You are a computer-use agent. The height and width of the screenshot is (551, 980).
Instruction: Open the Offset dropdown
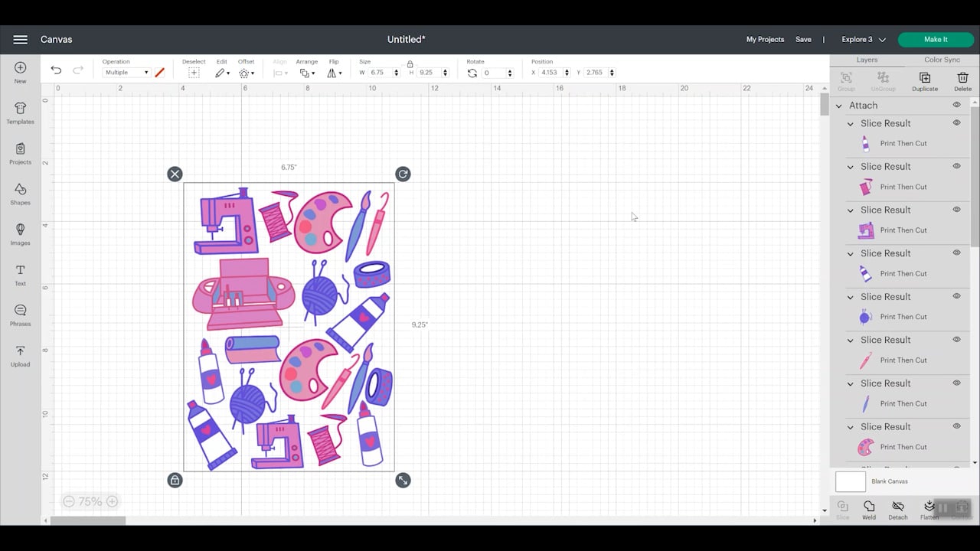tap(246, 73)
